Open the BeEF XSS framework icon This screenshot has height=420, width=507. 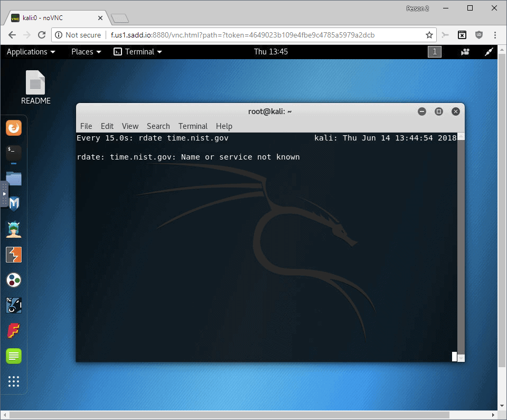click(x=13, y=305)
